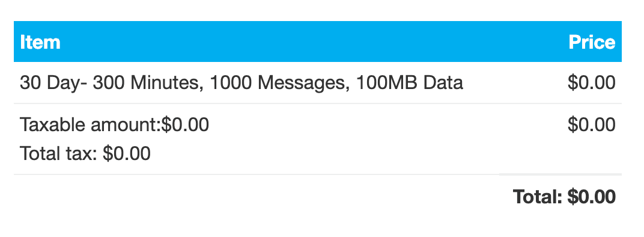Click the blue table header bar
The image size is (644, 237).
click(x=317, y=42)
